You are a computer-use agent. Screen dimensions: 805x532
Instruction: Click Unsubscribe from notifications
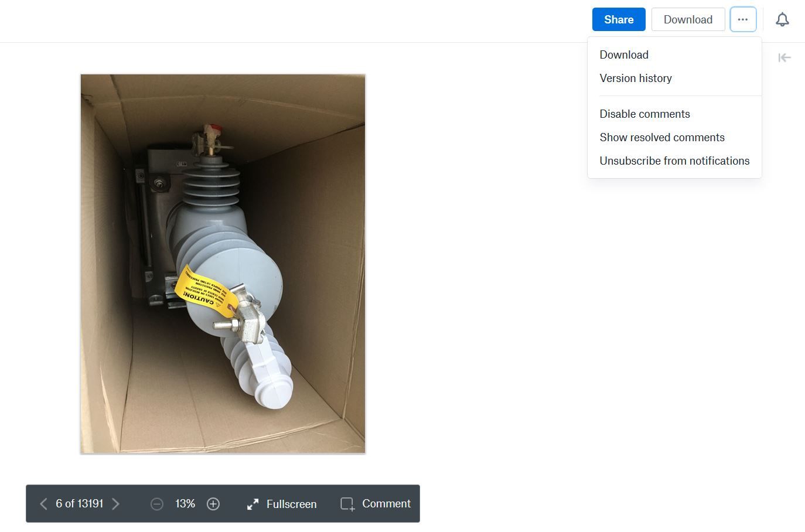674,161
